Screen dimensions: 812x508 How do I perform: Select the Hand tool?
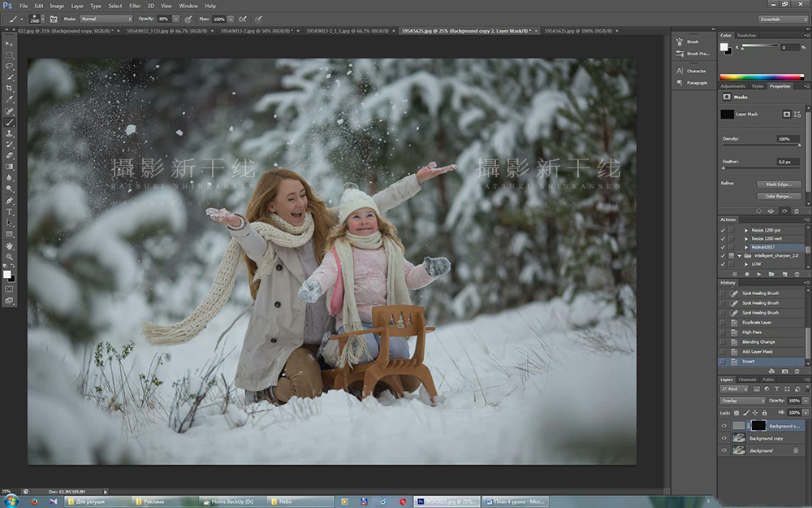(9, 245)
